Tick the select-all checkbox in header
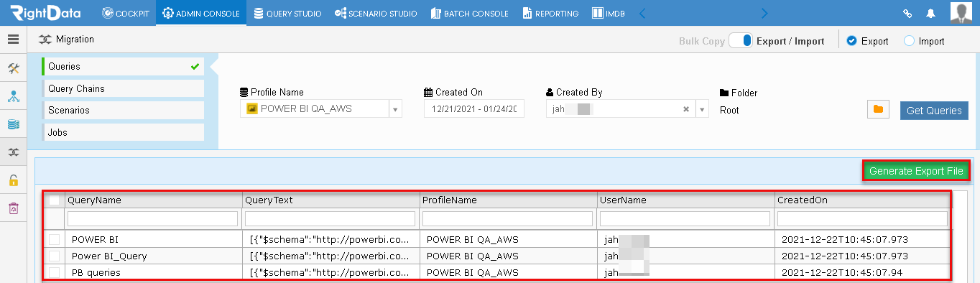 pyautogui.click(x=55, y=200)
